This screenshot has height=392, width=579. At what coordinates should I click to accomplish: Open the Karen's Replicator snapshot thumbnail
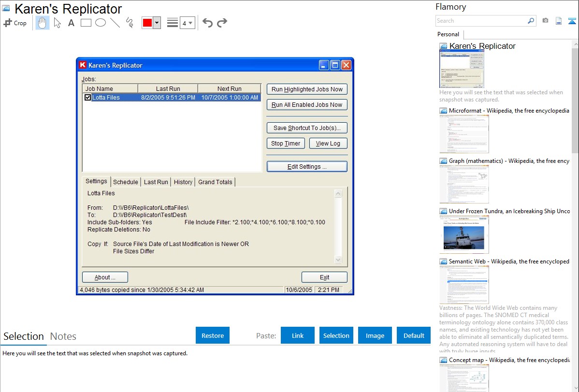[461, 69]
